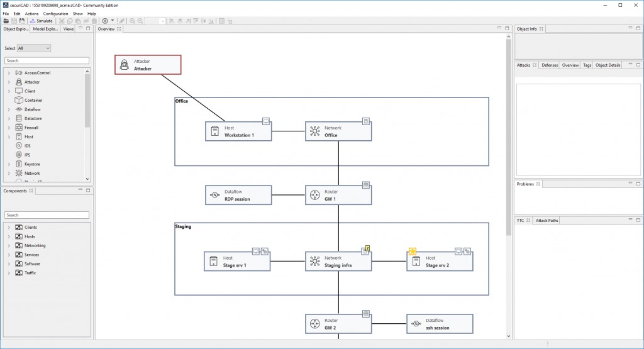The image size is (644, 349).
Task: Open the Select All combo box
Action: [34, 48]
